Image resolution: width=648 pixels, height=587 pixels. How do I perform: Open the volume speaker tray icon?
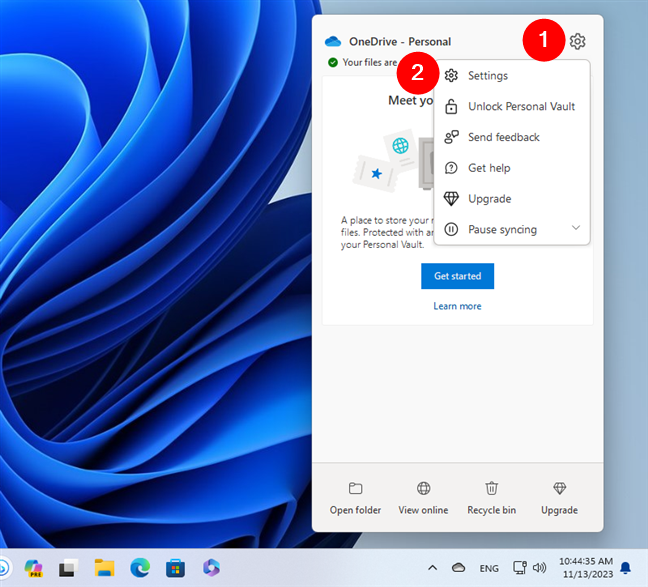pos(539,568)
